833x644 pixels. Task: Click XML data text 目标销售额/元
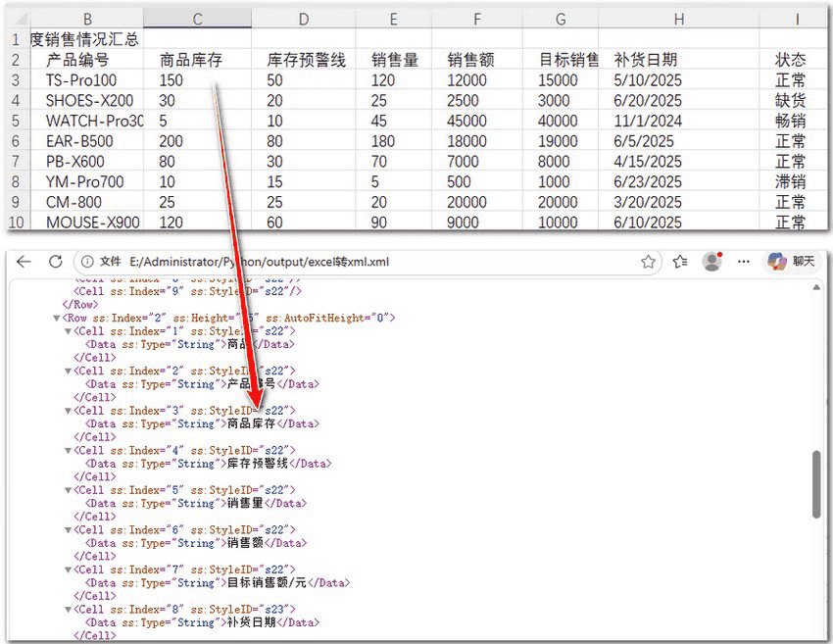tap(267, 583)
